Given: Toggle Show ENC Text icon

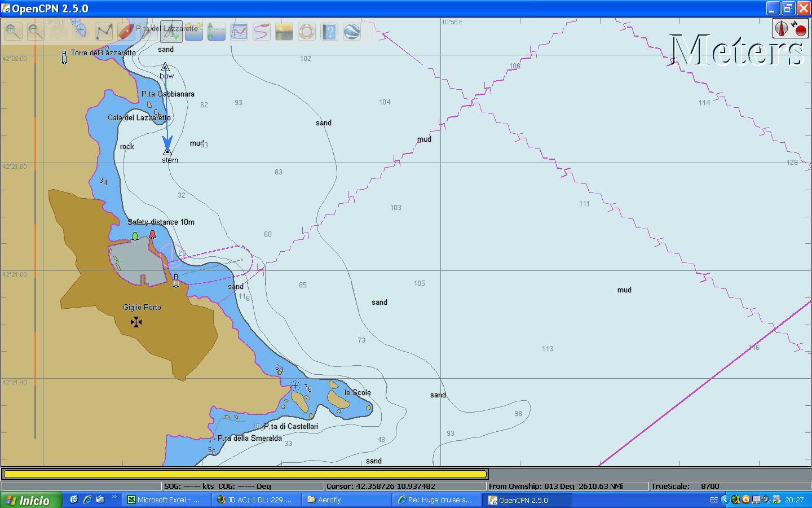Looking at the screenshot, I should tap(171, 32).
